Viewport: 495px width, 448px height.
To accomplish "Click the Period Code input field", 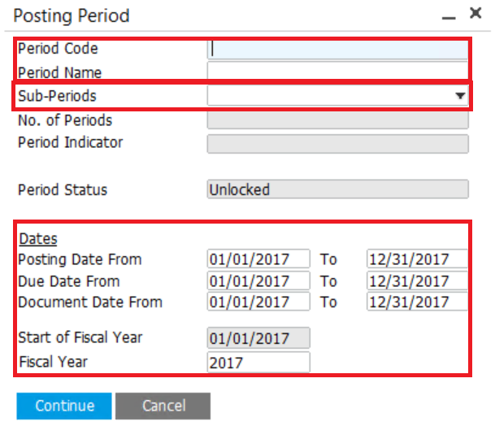I will (337, 50).
